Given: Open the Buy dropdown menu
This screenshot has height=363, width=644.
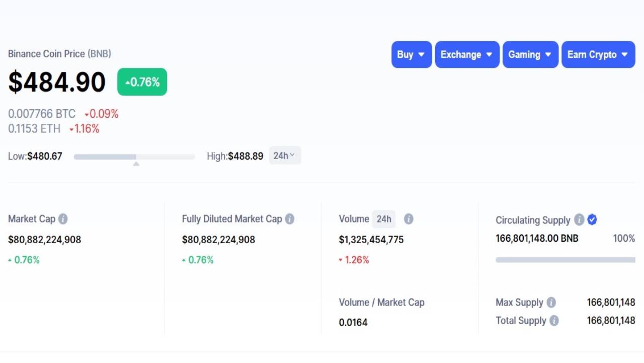Looking at the screenshot, I should [x=412, y=54].
